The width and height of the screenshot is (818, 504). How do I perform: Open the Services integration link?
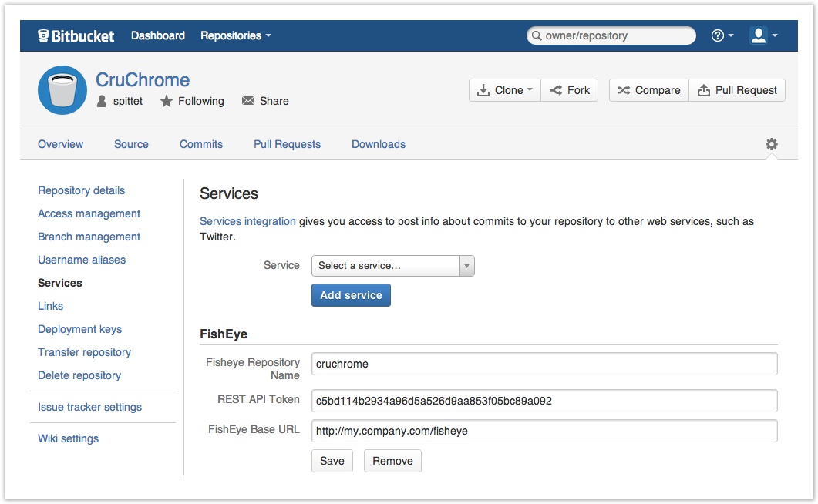(x=247, y=221)
